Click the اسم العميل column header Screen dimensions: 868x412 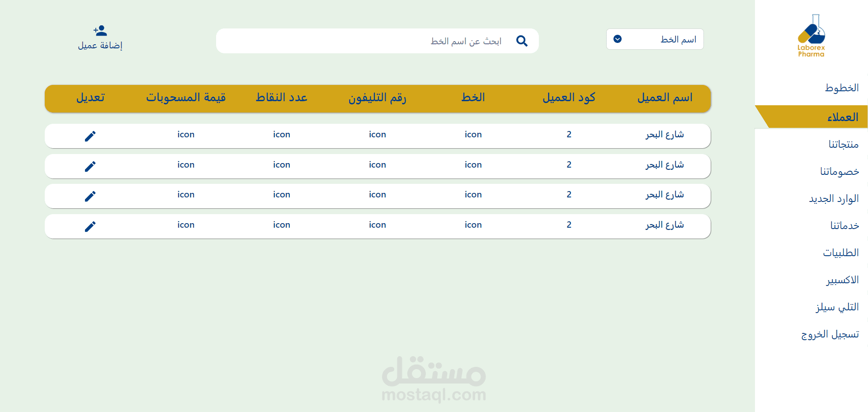[x=665, y=98]
